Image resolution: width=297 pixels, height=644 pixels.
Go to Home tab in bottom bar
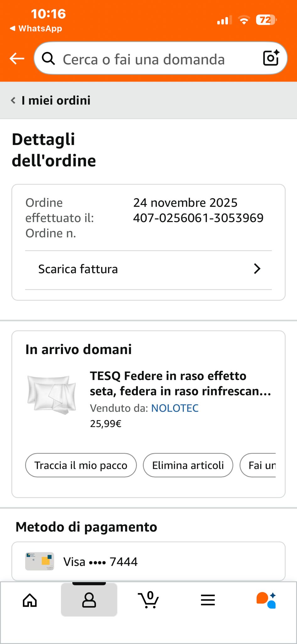(30, 600)
